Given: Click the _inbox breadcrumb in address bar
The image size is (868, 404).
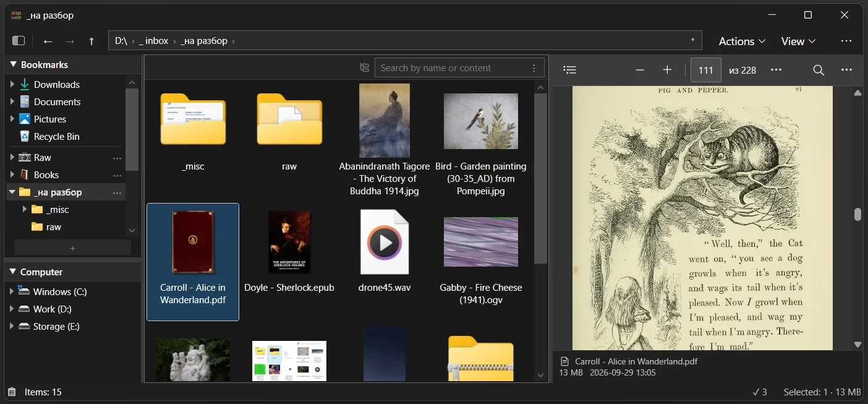Looking at the screenshot, I should [154, 41].
